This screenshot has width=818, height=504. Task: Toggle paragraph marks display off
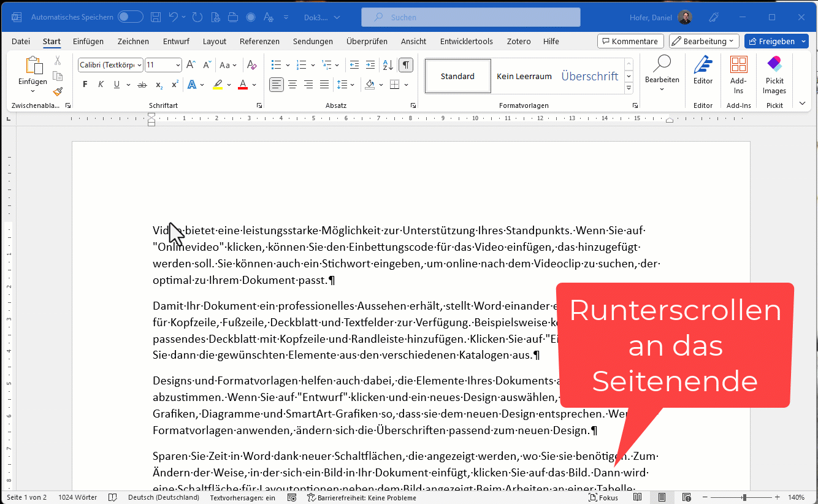point(405,65)
